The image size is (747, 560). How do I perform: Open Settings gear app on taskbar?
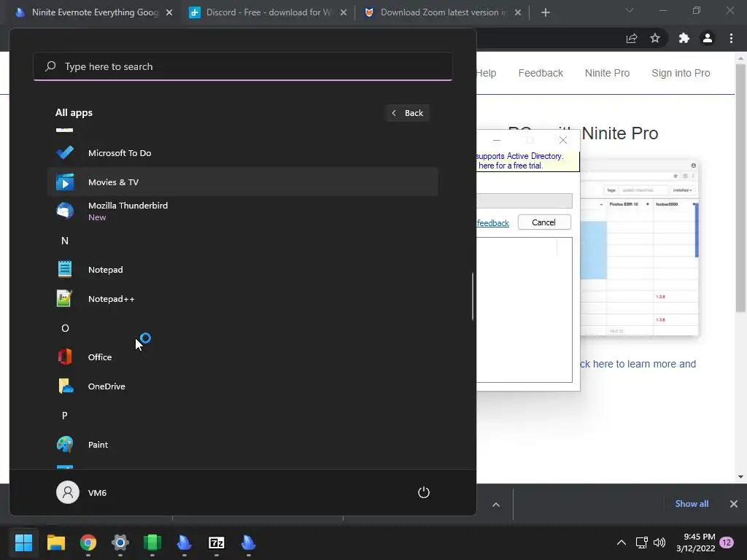click(x=120, y=542)
